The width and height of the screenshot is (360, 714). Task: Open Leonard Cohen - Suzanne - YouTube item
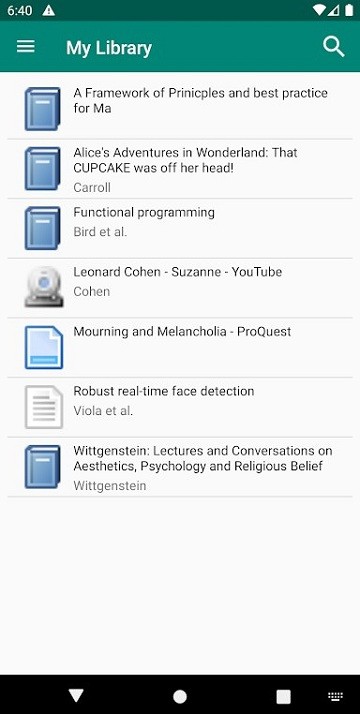(180, 288)
